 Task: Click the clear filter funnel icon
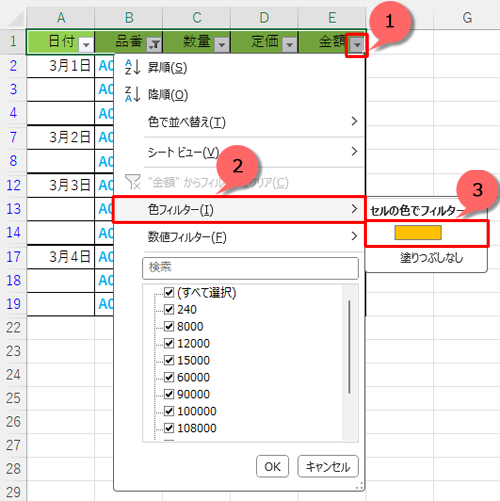(x=132, y=182)
